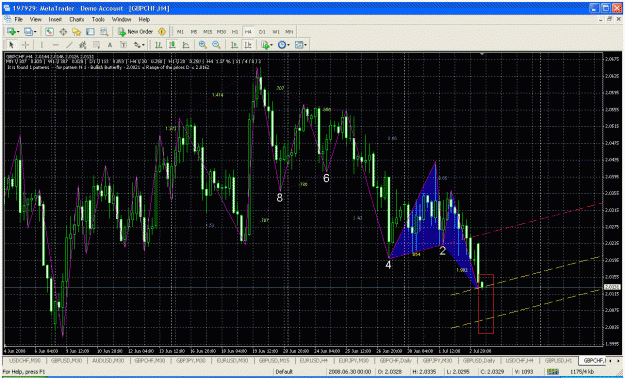Expand the Profiles dropdown arrow

(35, 32)
